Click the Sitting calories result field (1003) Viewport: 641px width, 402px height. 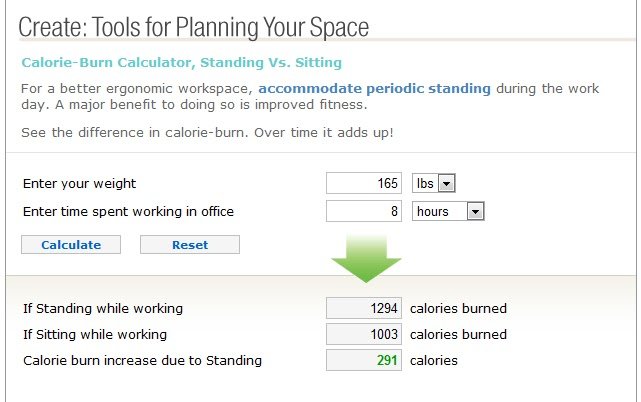pyautogui.click(x=364, y=334)
